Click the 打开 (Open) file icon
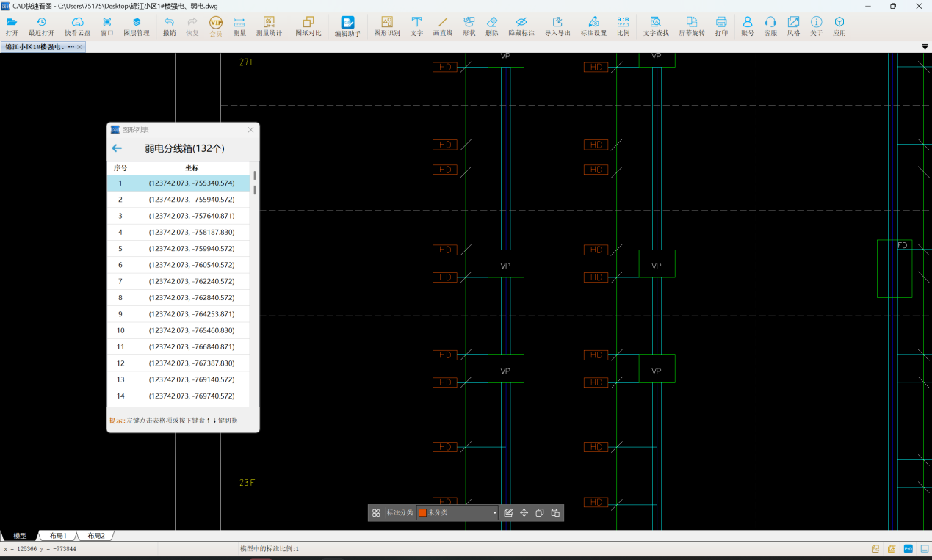932x560 pixels. [12, 26]
